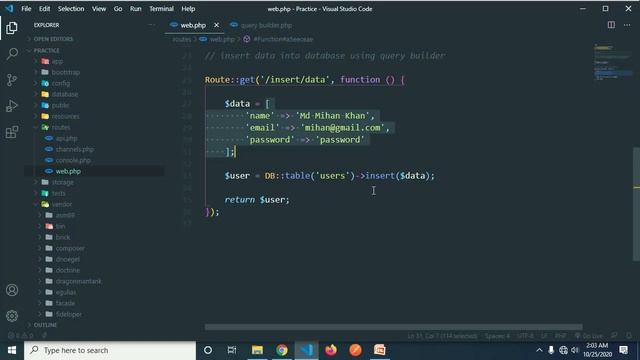The height and width of the screenshot is (360, 640).
Task: Open the Extensions view icon
Action: 12,132
